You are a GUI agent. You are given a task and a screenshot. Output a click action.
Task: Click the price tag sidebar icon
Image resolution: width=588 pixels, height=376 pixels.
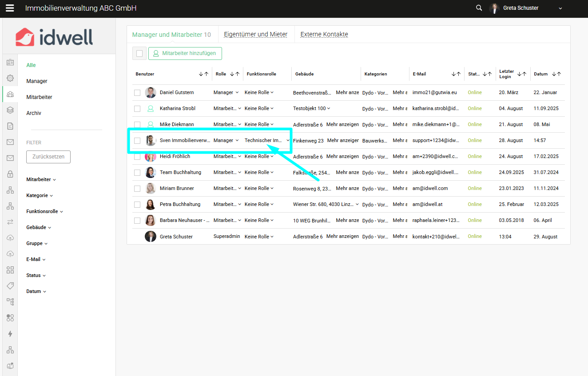(10, 286)
